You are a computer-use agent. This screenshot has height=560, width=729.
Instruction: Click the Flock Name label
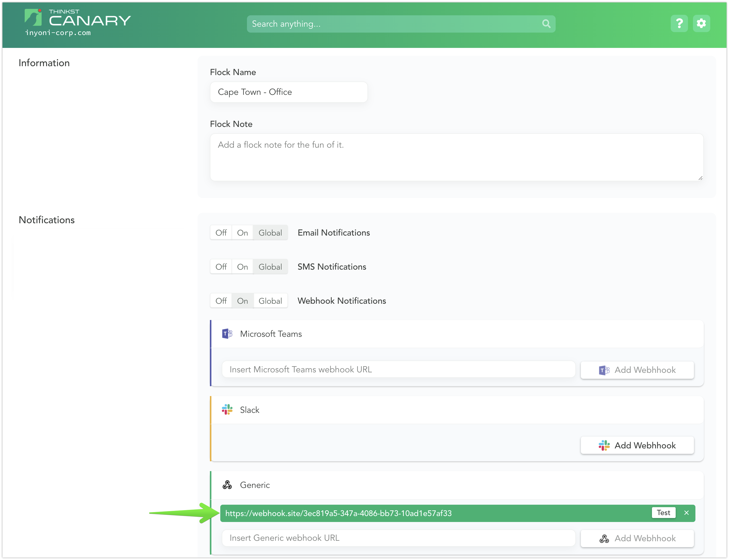click(233, 72)
